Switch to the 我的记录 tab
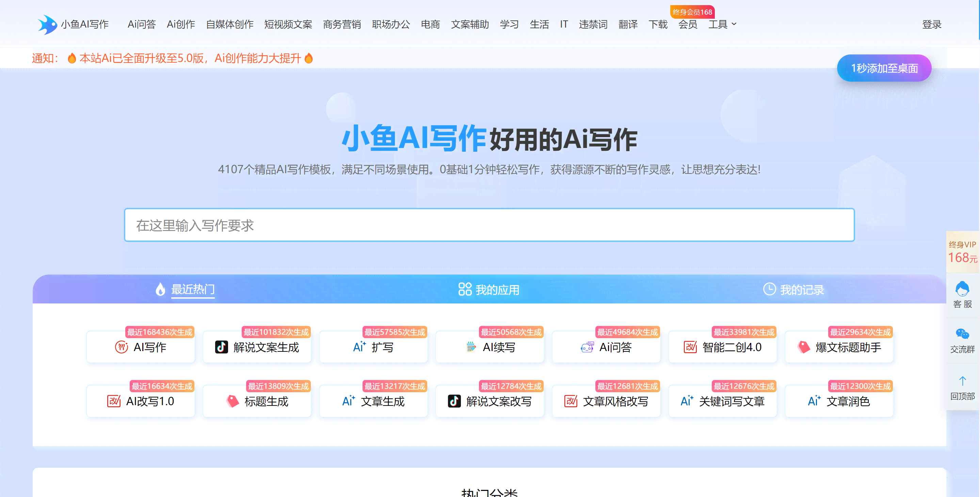The height and width of the screenshot is (497, 980). (x=793, y=289)
